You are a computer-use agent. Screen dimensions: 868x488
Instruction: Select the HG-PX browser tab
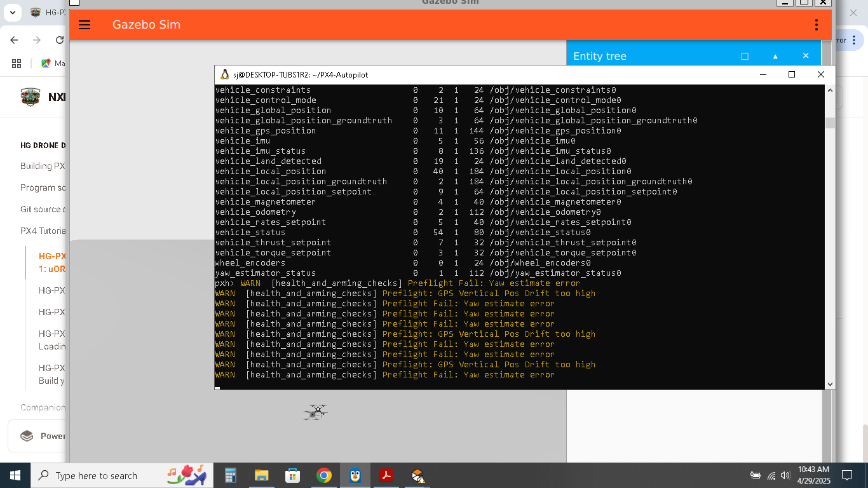pyautogui.click(x=48, y=12)
